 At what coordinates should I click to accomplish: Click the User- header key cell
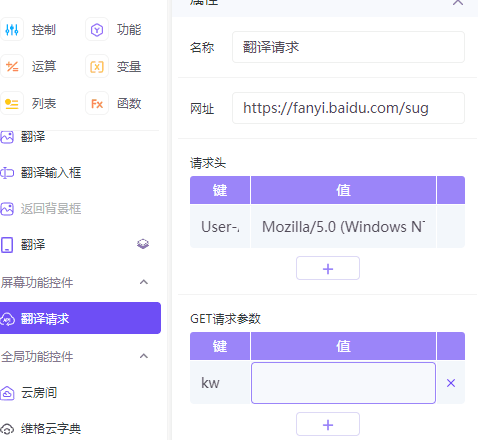pos(220,227)
